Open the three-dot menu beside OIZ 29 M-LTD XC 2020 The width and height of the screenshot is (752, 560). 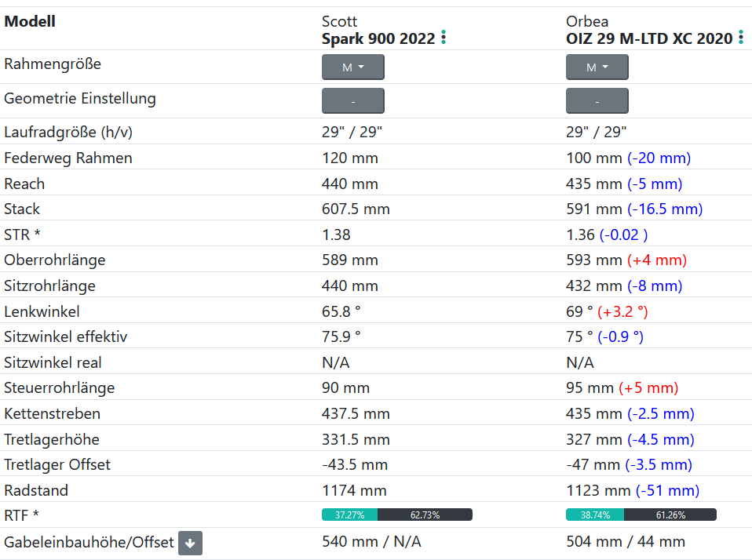coord(740,38)
